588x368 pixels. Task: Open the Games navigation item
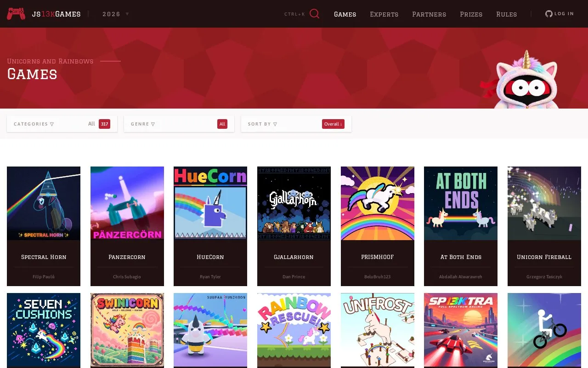point(345,14)
